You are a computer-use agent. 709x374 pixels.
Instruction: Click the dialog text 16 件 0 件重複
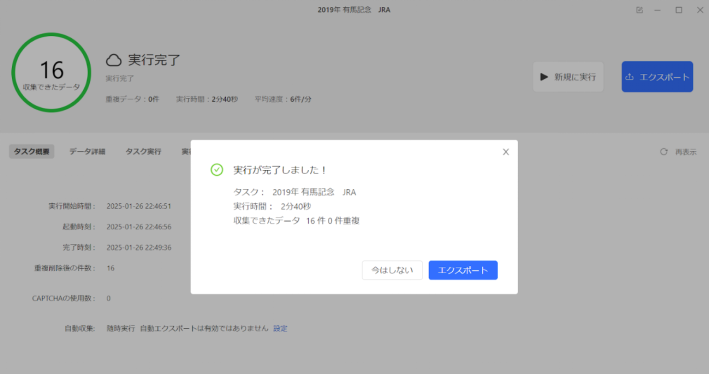pyautogui.click(x=333, y=221)
